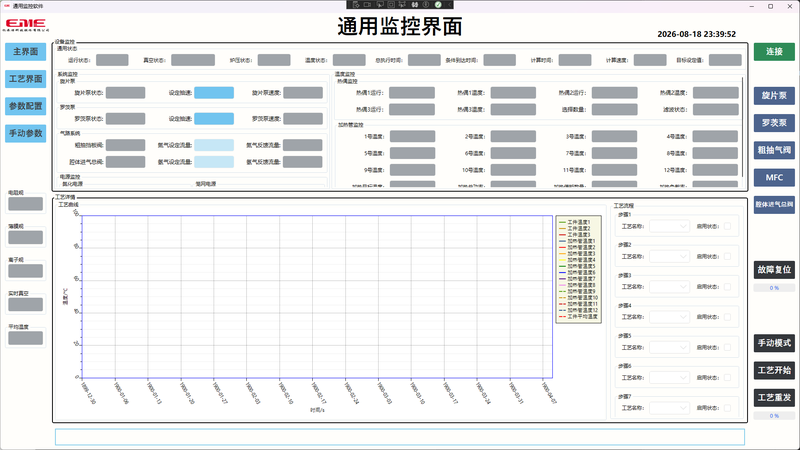The height and width of the screenshot is (450, 800).
Task: Click the binoculars icon in the debug toolbar
Action: (415, 5)
